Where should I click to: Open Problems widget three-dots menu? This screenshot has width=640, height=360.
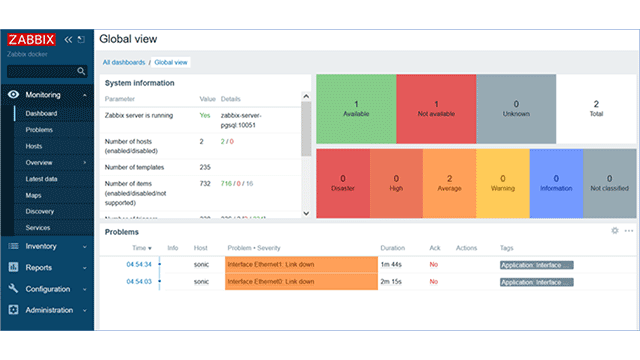click(x=629, y=231)
